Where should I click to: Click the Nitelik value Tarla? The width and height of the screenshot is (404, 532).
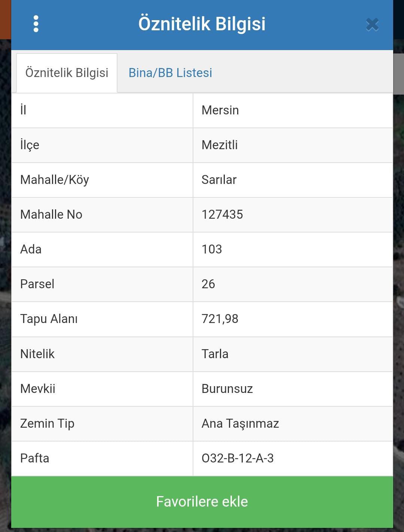(215, 354)
